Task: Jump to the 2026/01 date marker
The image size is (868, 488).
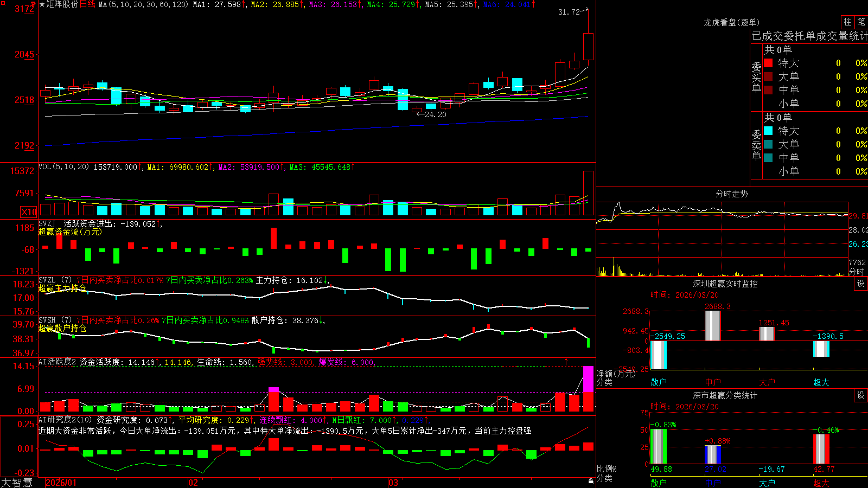Action: click(61, 483)
